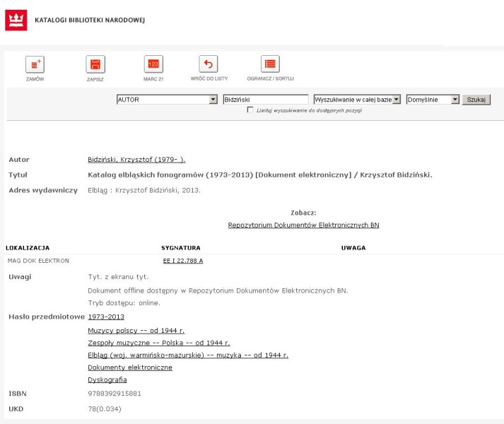The width and height of the screenshot is (504, 424).
Task: Open subject Zespoły muzyczne -- Polska link
Action: 159,343
